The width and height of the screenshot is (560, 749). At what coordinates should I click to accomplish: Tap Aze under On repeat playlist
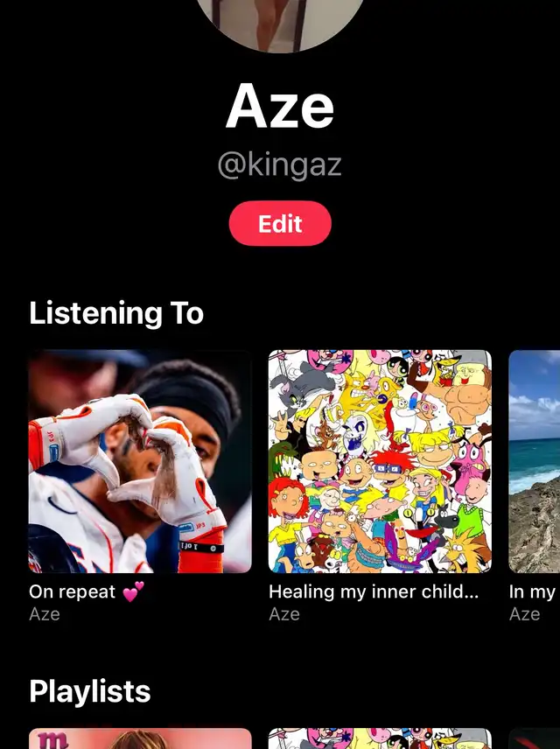(45, 614)
